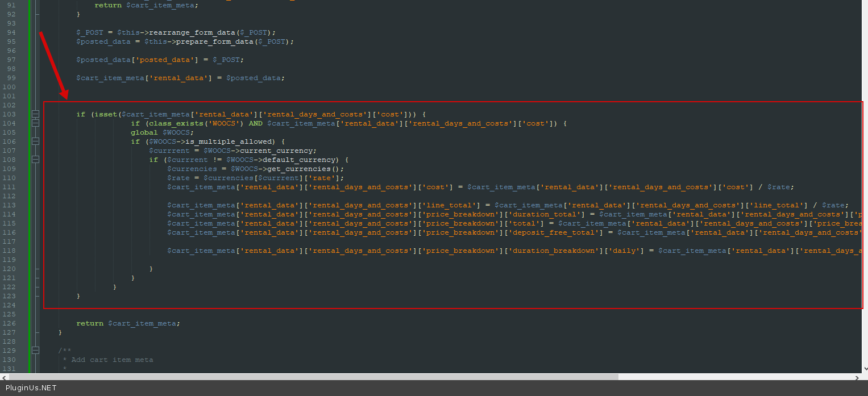Click line number 126 in the gutter

point(11,323)
